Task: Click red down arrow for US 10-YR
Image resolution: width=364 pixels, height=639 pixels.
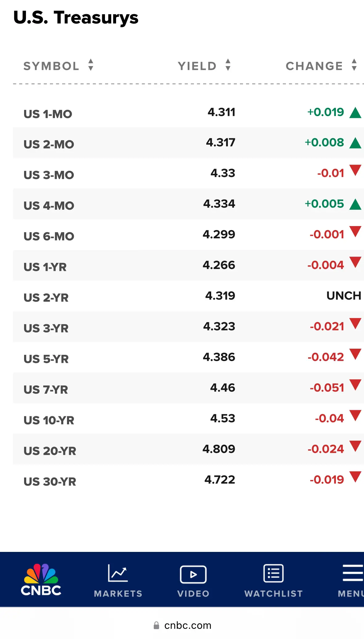Action: click(x=355, y=415)
